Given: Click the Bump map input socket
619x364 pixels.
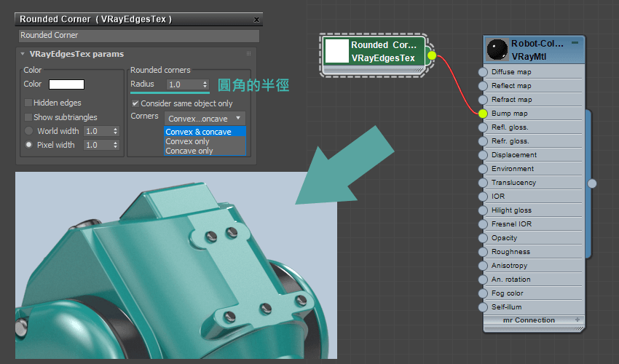Looking at the screenshot, I should (482, 114).
